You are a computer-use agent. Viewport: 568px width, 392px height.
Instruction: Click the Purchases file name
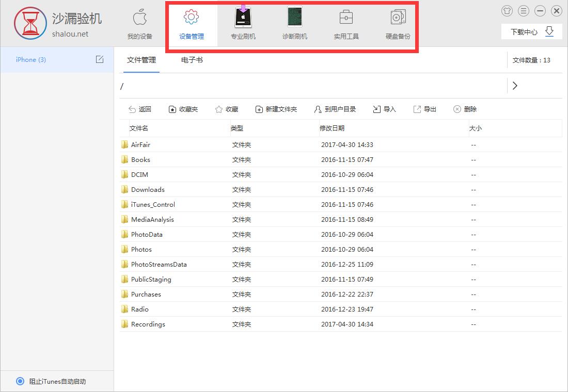(x=146, y=295)
